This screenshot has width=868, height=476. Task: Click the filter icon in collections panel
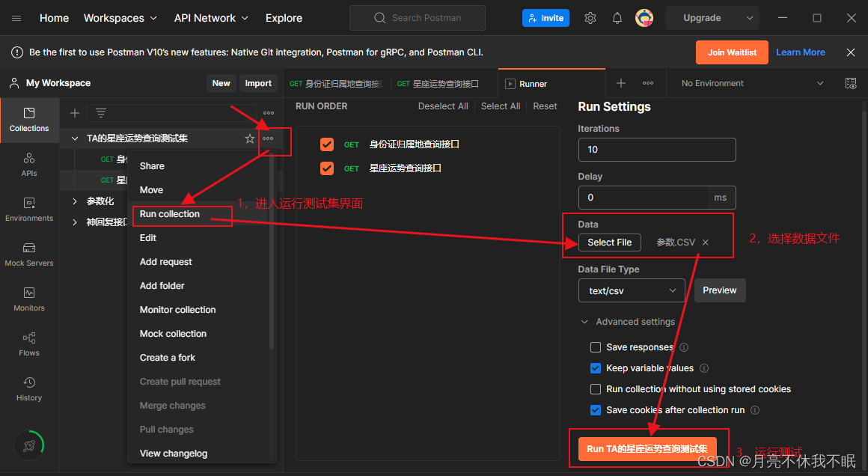pos(101,113)
